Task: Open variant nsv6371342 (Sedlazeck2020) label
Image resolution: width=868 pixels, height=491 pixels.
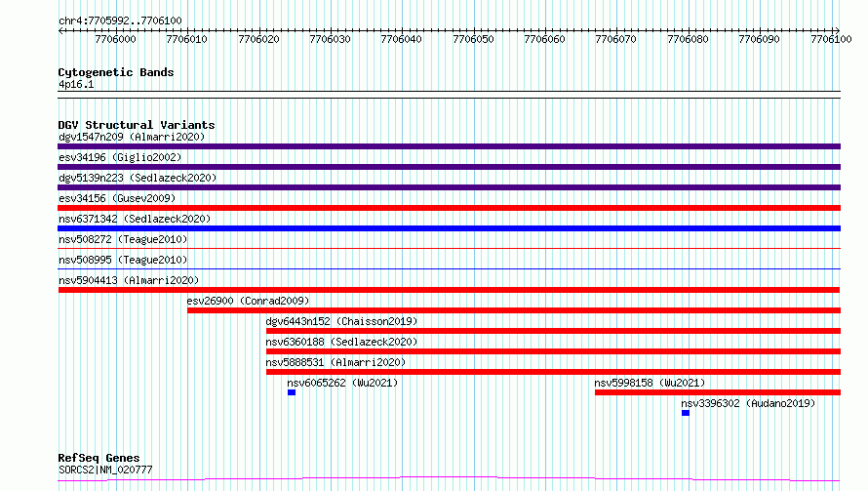Action: coord(135,219)
